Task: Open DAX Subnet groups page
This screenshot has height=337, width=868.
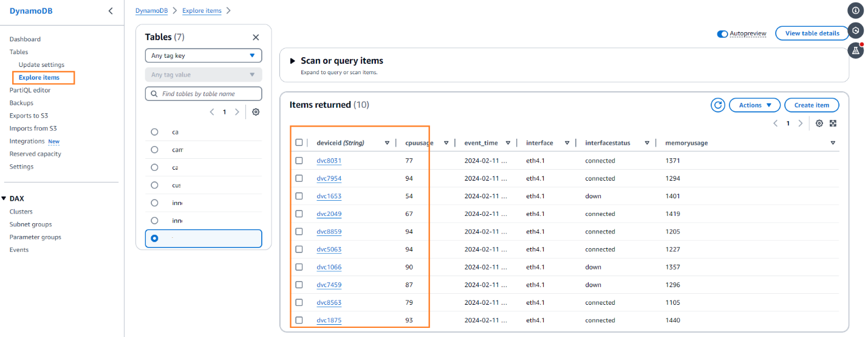Action: (x=31, y=224)
